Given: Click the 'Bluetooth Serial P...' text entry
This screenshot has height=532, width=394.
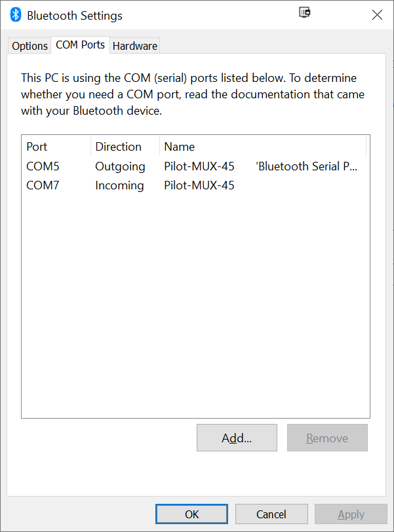Looking at the screenshot, I should pos(306,166).
